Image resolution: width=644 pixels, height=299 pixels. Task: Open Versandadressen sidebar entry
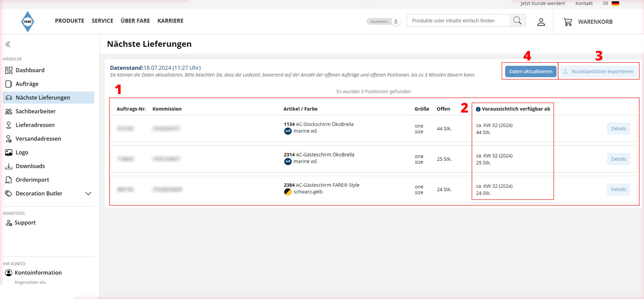tap(48, 139)
